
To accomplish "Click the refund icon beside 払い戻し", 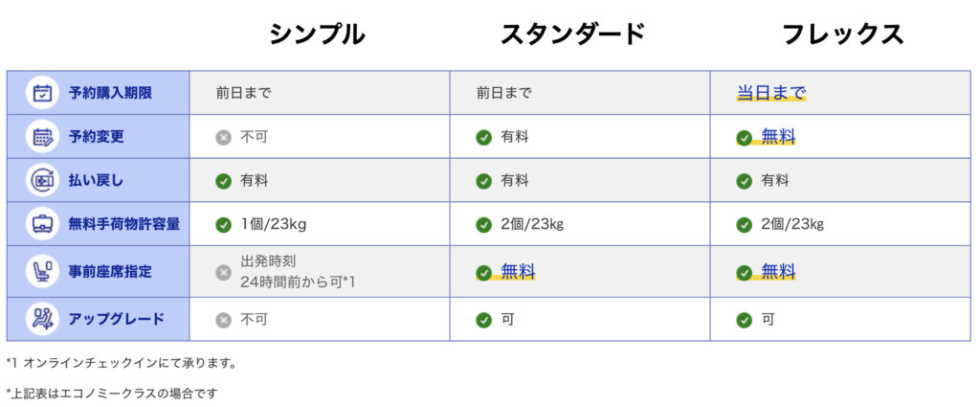I will 42,181.
